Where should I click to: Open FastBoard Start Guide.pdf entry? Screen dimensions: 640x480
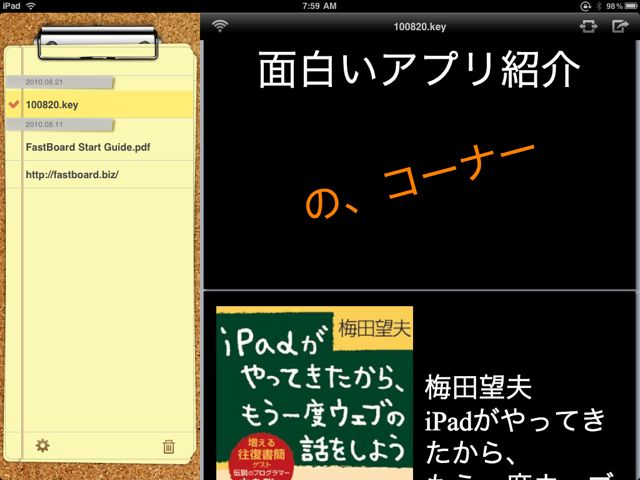(99, 147)
